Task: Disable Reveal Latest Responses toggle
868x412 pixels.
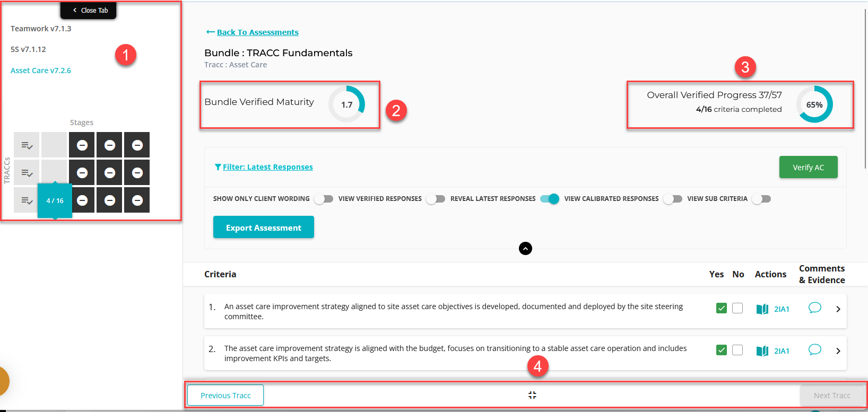Action: pos(550,199)
